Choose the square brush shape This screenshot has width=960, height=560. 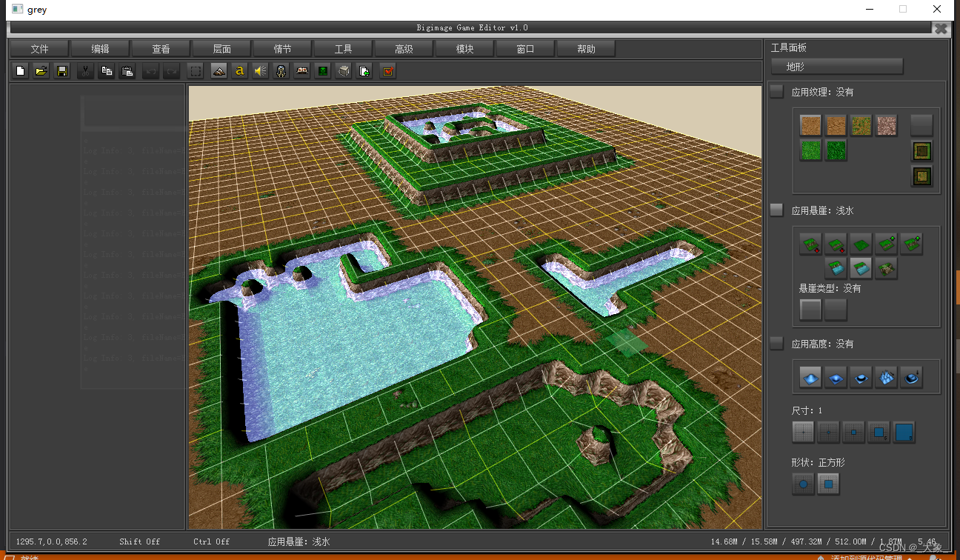click(828, 485)
